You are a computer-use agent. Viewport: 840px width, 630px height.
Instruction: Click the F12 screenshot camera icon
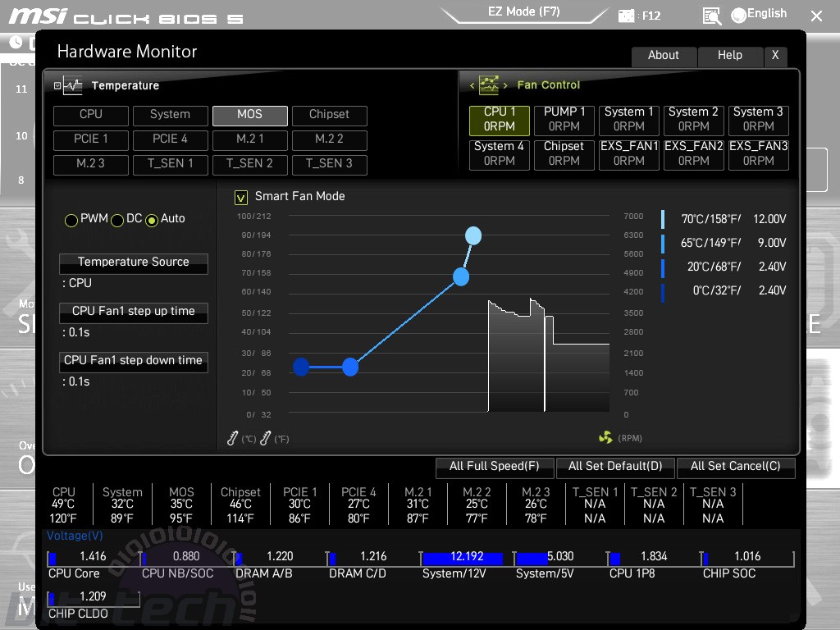[626, 16]
